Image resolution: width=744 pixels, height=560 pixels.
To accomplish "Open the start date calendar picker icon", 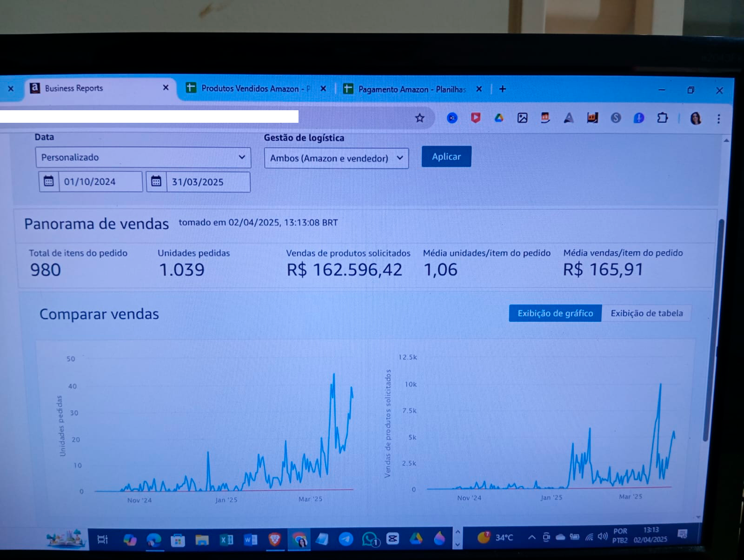I will coord(49,181).
